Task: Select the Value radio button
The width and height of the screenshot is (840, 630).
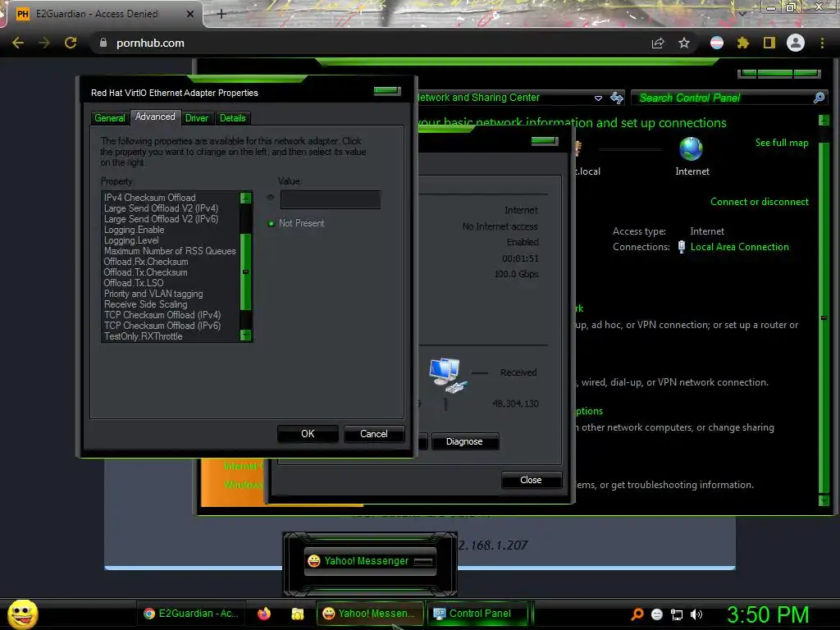Action: click(x=271, y=198)
